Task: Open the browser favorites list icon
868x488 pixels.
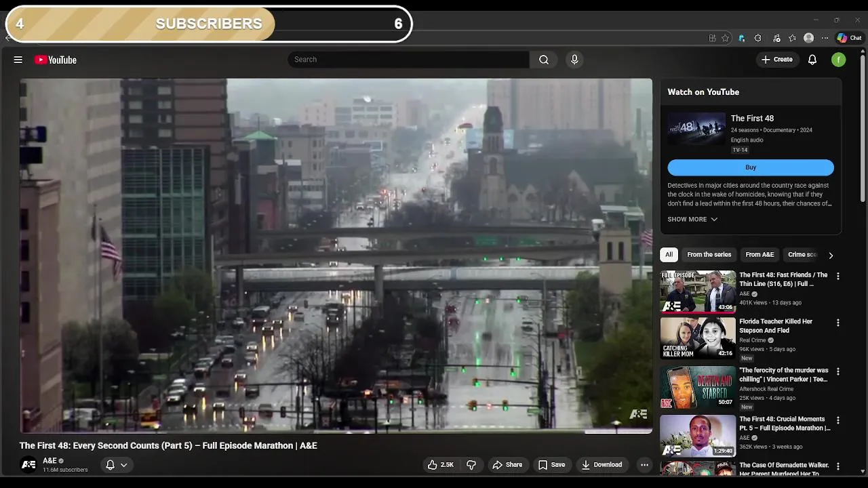Action: coord(792,38)
